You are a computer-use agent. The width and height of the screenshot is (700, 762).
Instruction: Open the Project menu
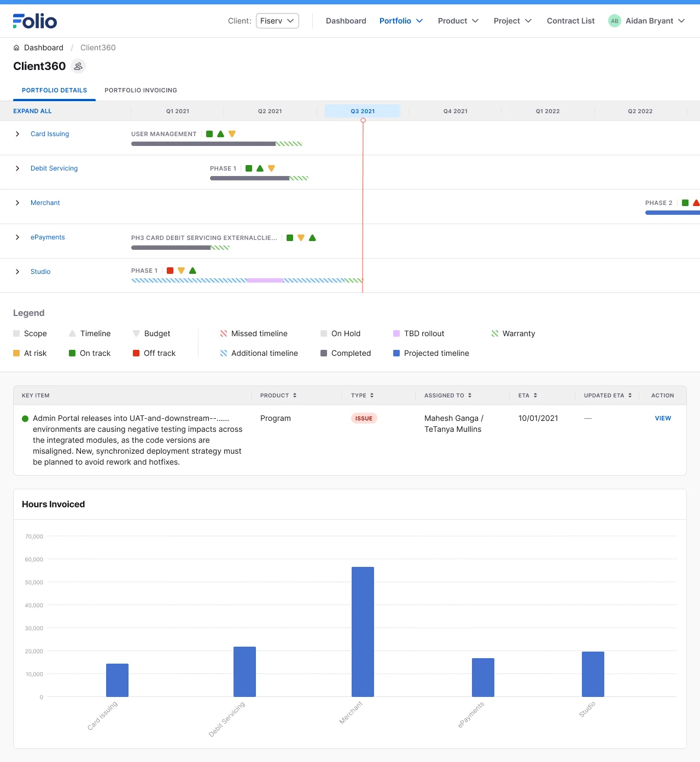[513, 21]
